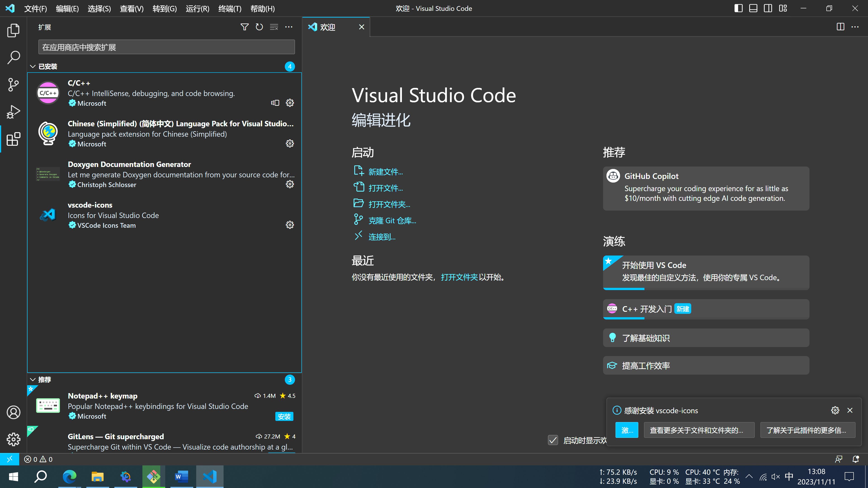Open the Selection menu

99,8
